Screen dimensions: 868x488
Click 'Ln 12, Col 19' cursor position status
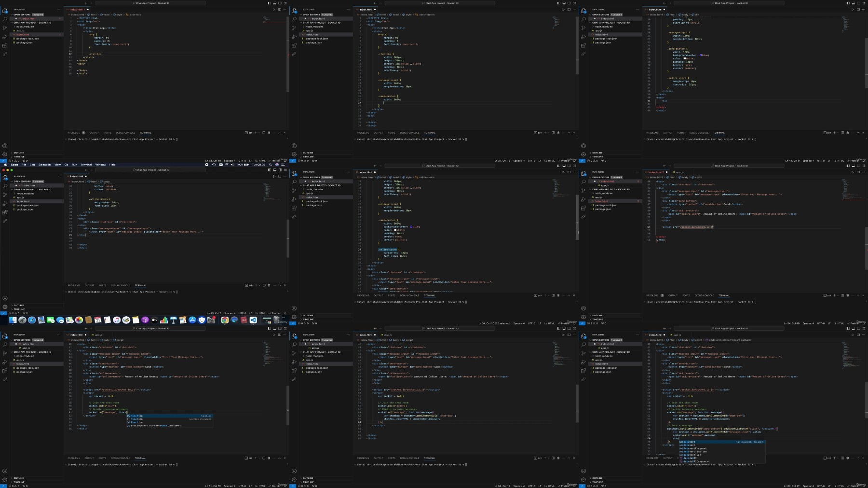[x=213, y=161]
